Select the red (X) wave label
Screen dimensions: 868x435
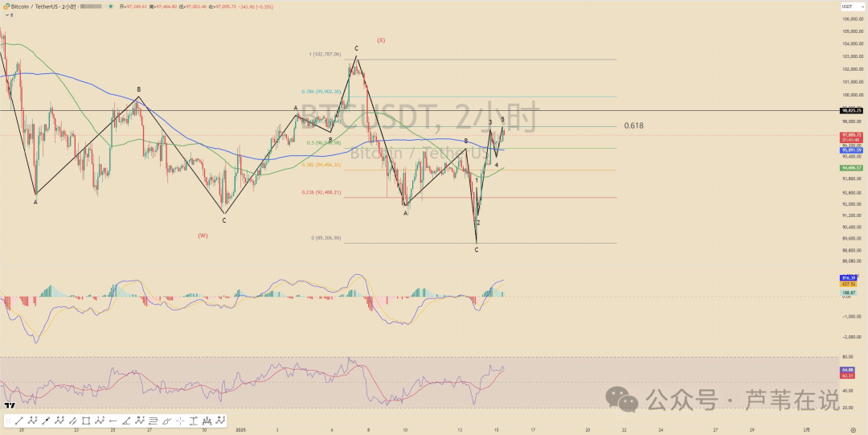pyautogui.click(x=381, y=40)
